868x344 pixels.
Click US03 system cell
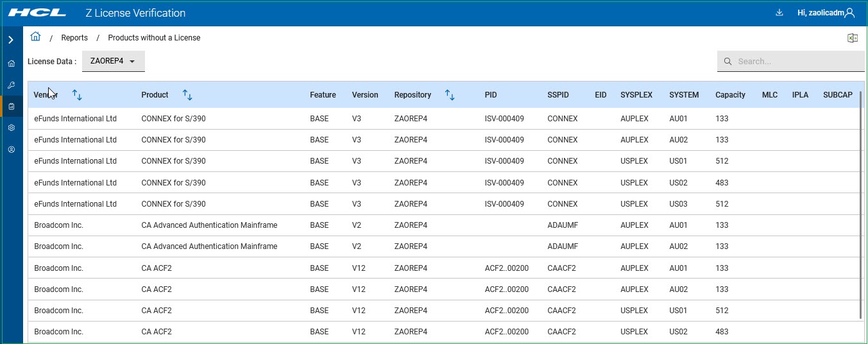coord(678,204)
